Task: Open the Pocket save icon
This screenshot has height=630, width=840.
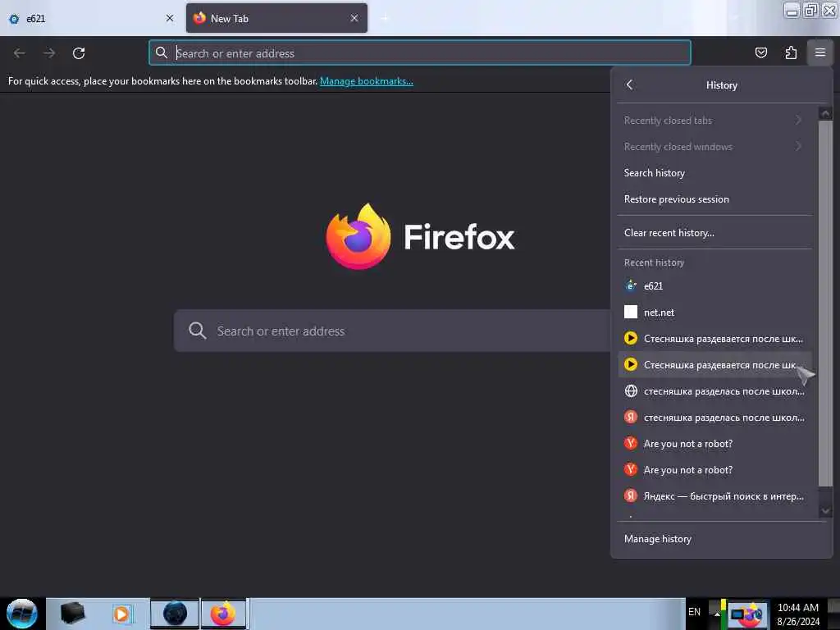Action: pos(760,52)
